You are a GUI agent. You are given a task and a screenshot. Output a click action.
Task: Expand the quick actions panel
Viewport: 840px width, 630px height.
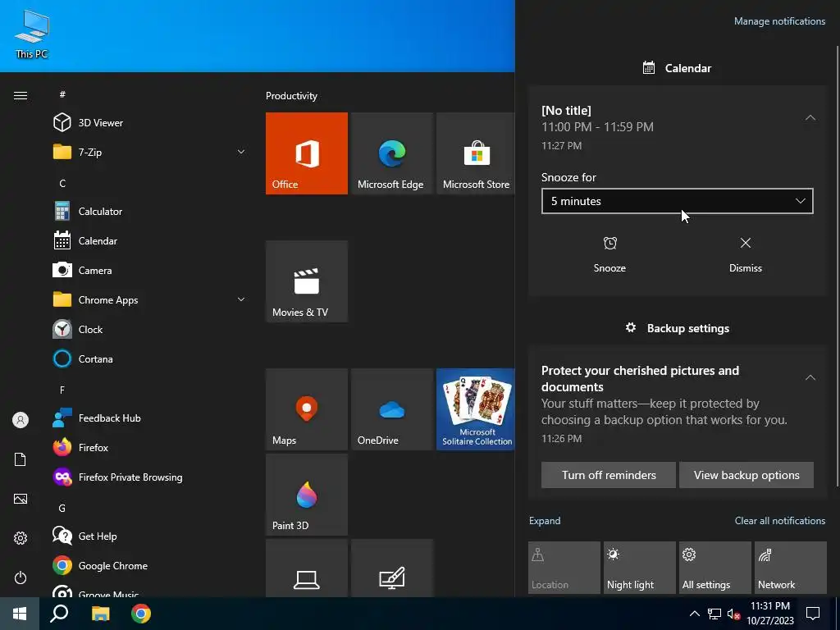point(545,521)
